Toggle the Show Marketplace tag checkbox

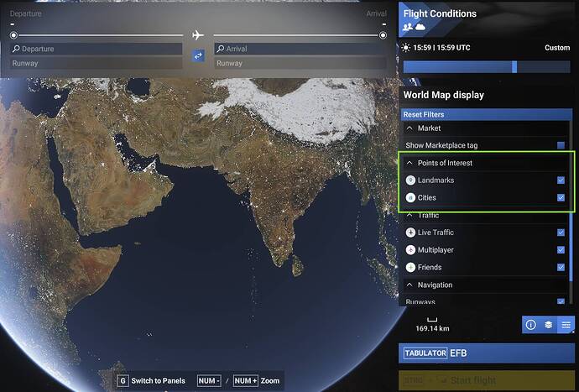(x=561, y=145)
